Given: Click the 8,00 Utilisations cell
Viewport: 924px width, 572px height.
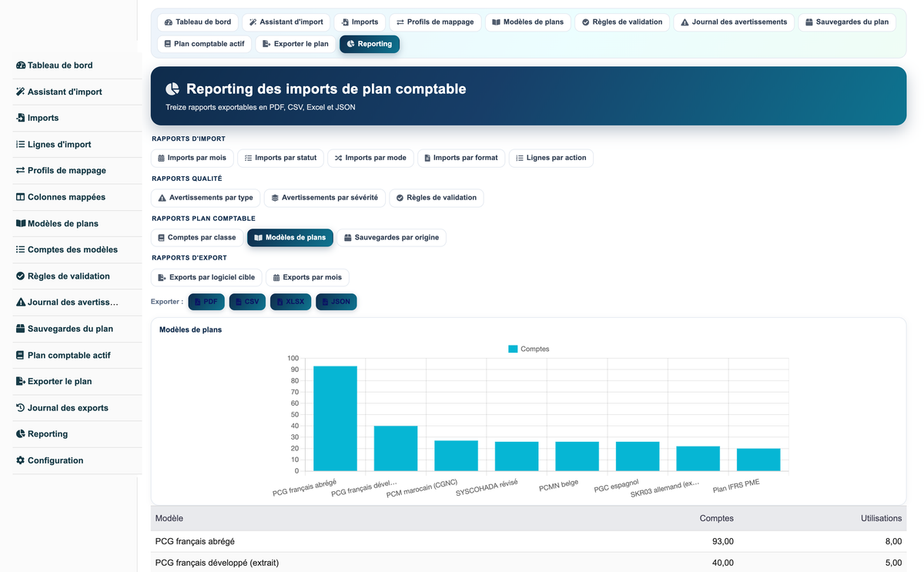Looking at the screenshot, I should (x=893, y=541).
